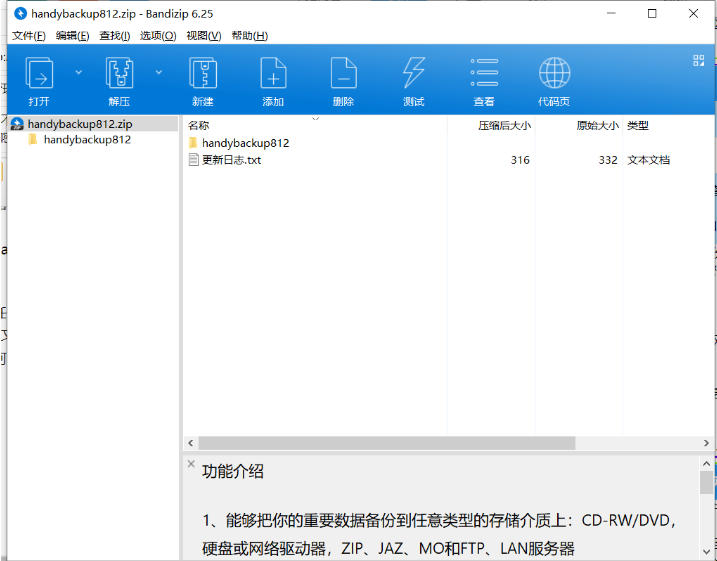Open the File (文件) menu

click(x=28, y=36)
